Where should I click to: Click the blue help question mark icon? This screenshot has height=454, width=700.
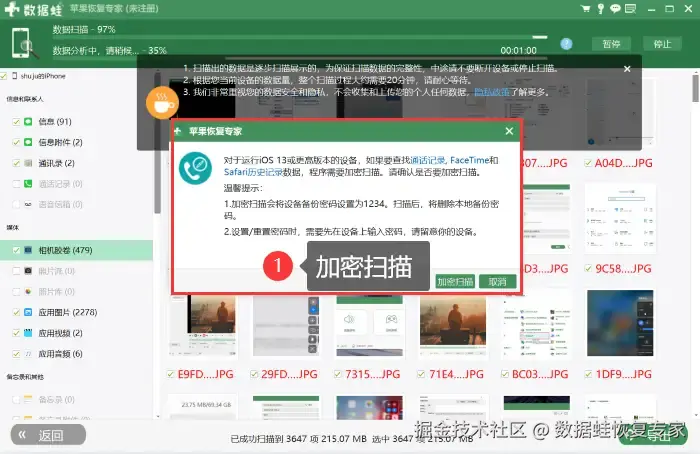(566, 44)
